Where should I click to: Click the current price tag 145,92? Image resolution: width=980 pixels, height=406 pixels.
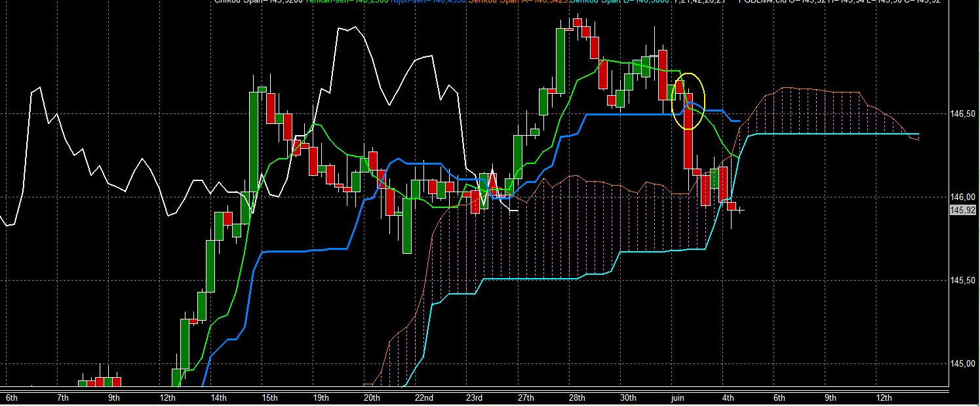click(962, 210)
